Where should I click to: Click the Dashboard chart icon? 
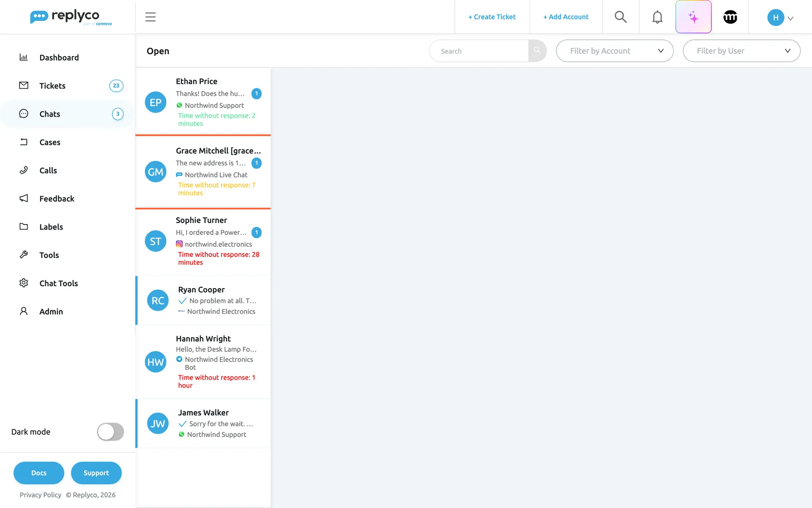coord(24,57)
